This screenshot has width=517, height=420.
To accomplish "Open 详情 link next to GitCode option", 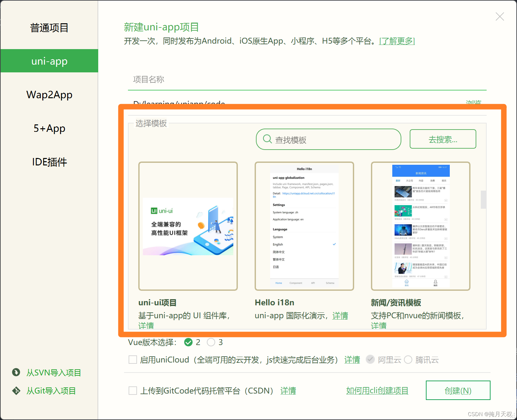I will (288, 391).
